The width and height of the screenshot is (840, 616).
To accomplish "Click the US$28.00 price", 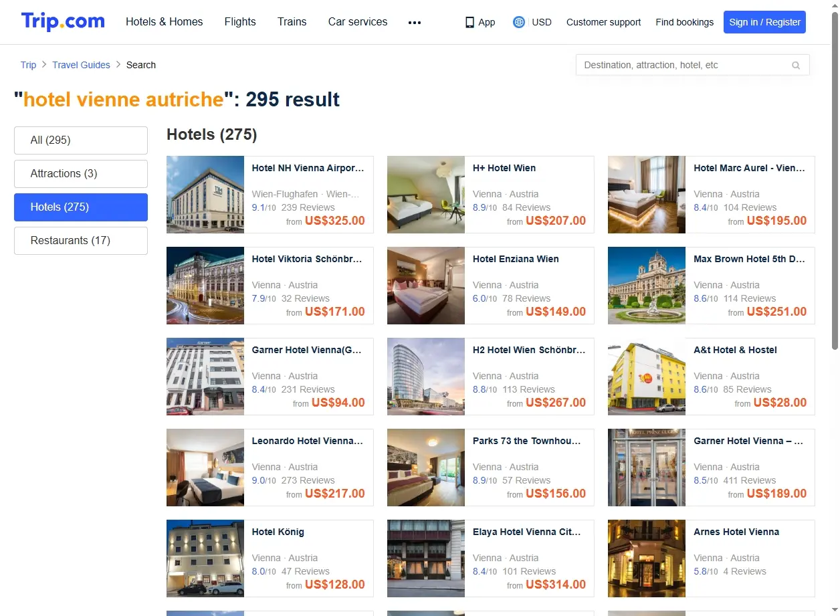I will pyautogui.click(x=780, y=403).
